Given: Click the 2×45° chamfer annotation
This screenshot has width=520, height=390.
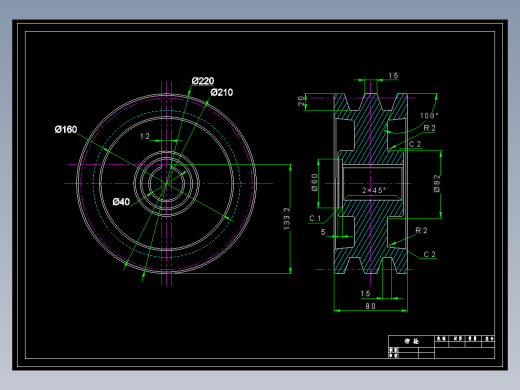Looking at the screenshot, I should tap(374, 190).
